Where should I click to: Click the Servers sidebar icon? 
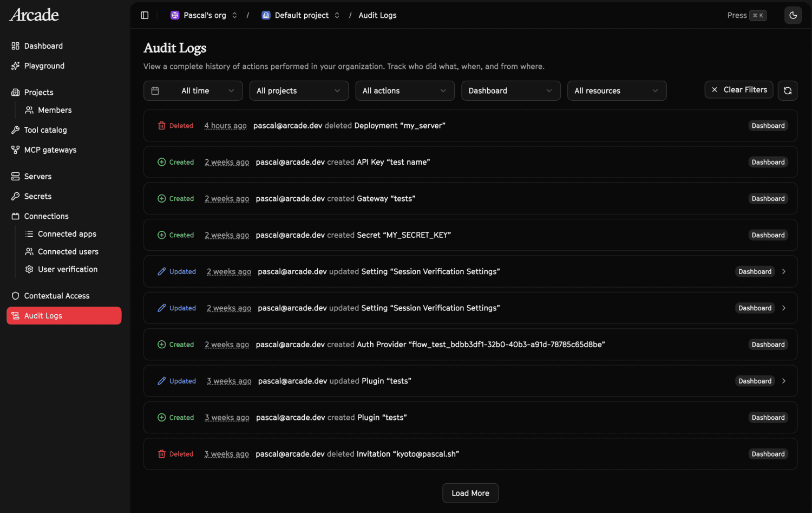coord(15,176)
